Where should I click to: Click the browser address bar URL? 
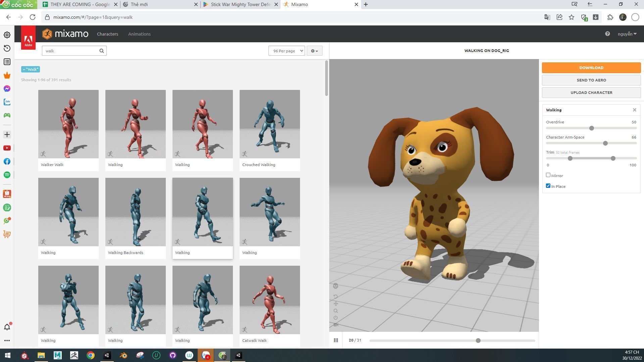93,17
